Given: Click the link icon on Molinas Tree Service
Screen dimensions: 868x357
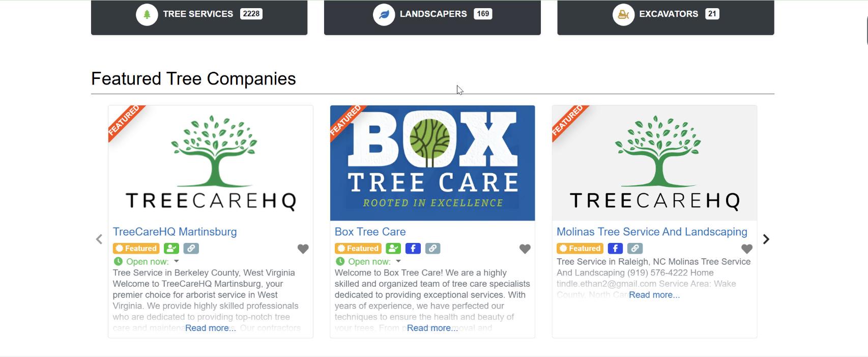Looking at the screenshot, I should [x=634, y=249].
